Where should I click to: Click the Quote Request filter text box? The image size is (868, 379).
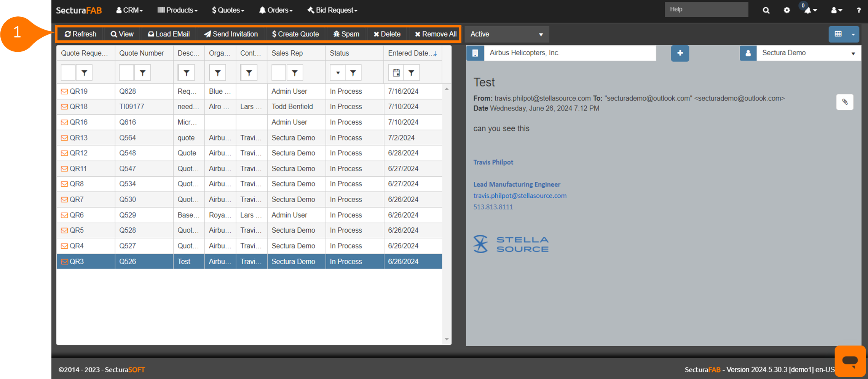pyautogui.click(x=68, y=72)
